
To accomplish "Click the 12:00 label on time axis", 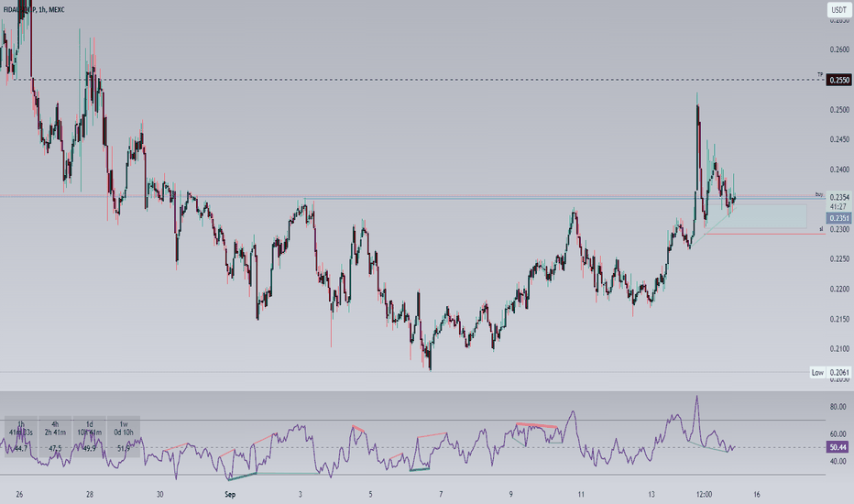I will 704,495.
